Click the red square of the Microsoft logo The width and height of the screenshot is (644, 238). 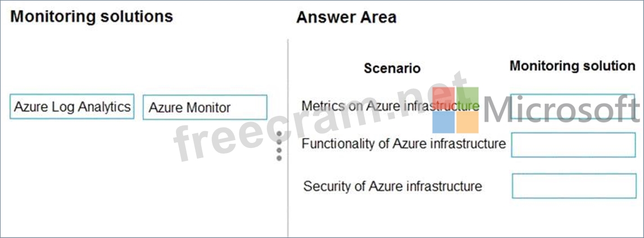coord(443,98)
